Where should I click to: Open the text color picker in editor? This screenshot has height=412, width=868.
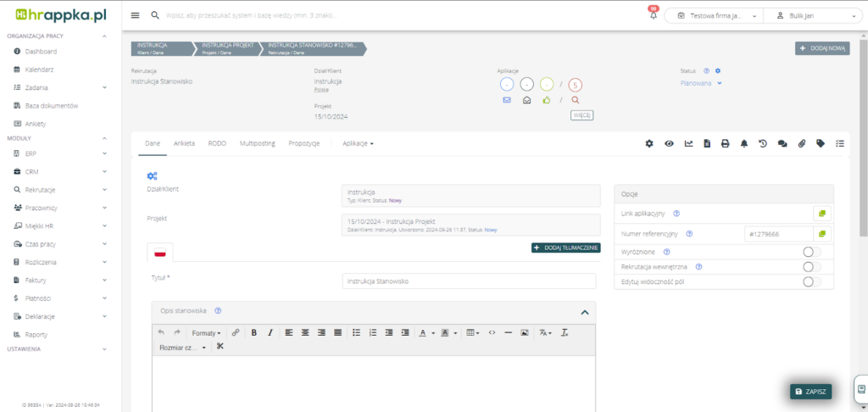[x=426, y=332]
